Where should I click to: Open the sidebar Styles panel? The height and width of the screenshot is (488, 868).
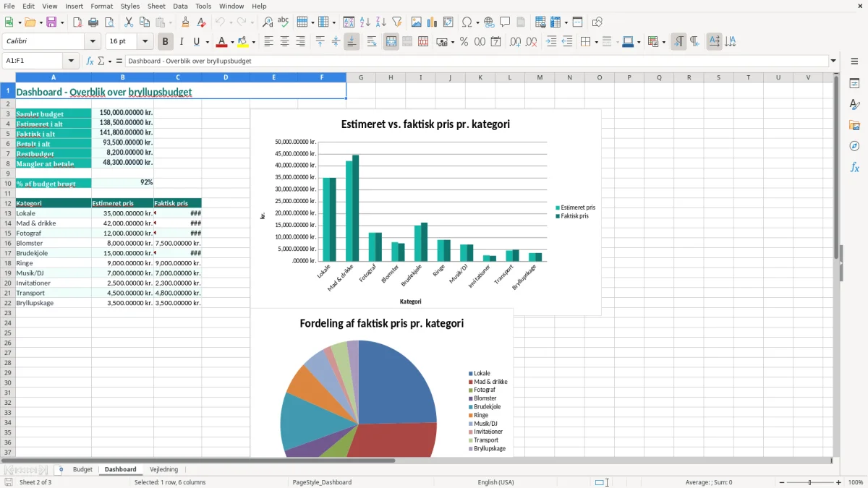854,105
